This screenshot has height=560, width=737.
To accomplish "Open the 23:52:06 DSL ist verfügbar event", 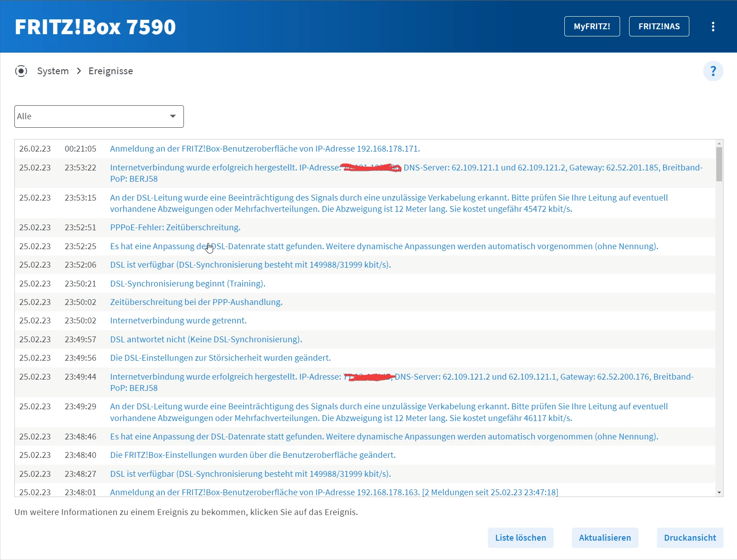I will click(x=250, y=265).
